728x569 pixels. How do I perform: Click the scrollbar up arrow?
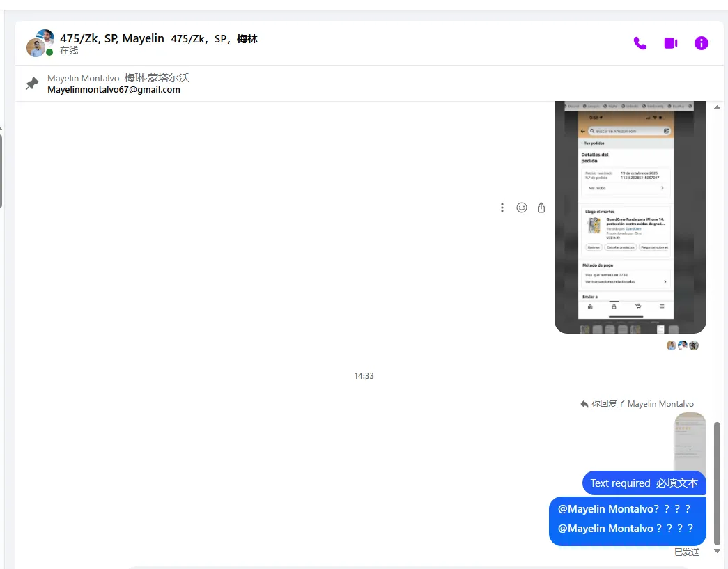coord(718,107)
